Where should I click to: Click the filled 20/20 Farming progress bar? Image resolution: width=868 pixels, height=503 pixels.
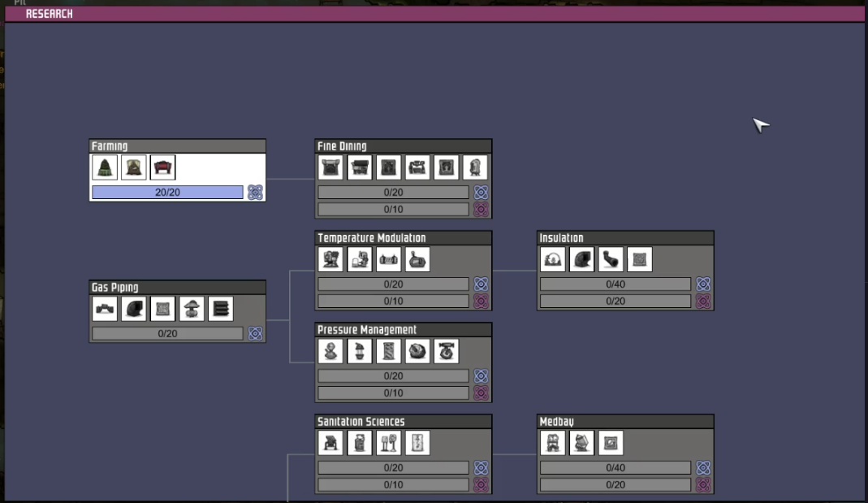167,193
